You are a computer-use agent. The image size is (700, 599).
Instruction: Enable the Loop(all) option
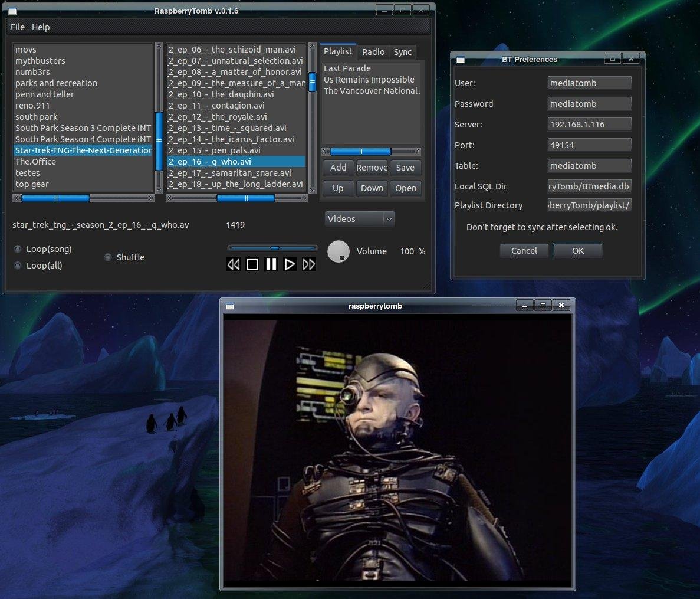[18, 266]
